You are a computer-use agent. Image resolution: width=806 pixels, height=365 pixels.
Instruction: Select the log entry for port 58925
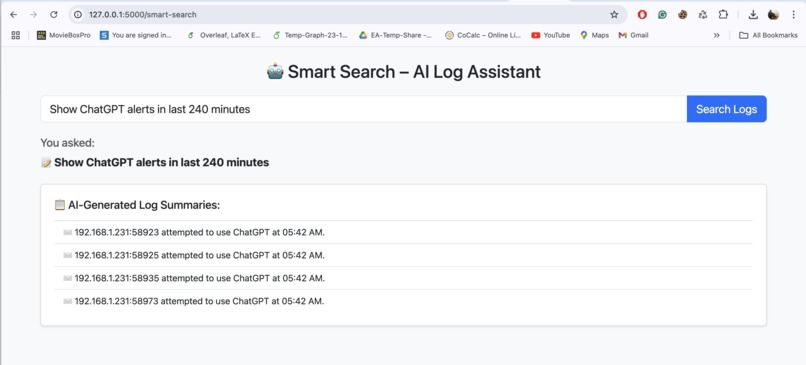[x=403, y=255]
